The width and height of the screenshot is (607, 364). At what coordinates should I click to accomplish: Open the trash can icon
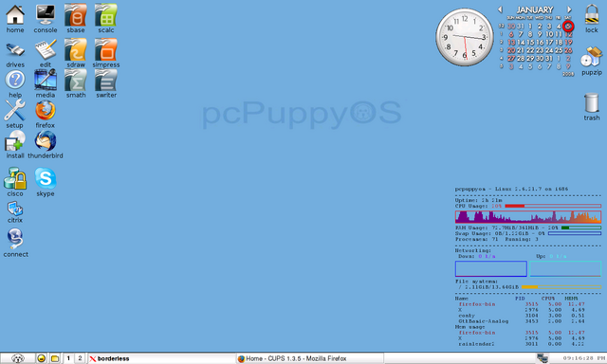pyautogui.click(x=592, y=102)
